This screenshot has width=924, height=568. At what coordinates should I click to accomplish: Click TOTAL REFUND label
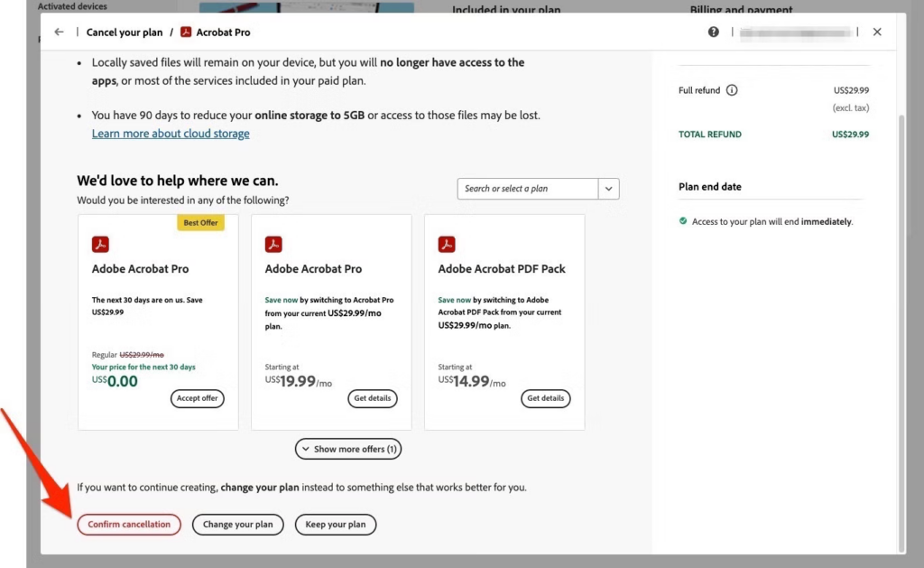click(710, 135)
